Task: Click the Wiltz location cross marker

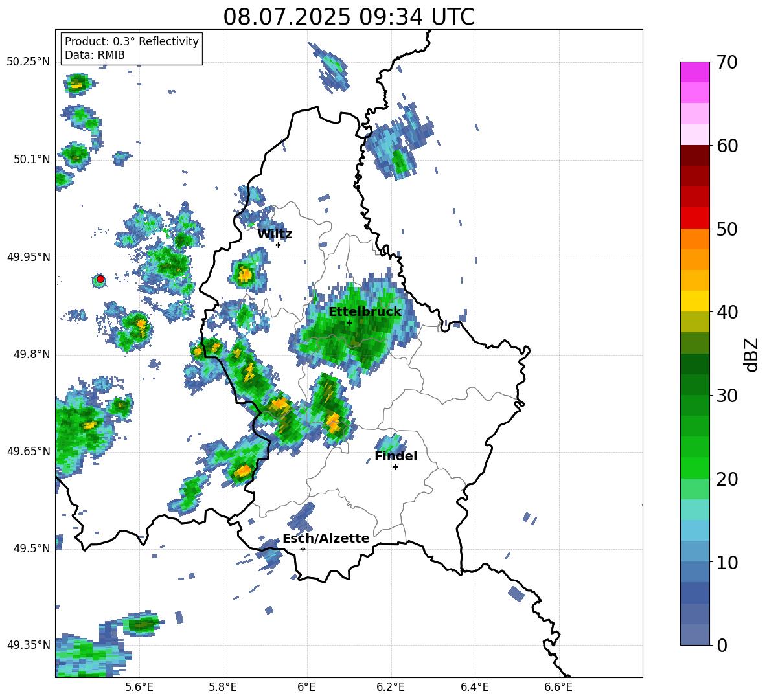Action: coord(278,245)
